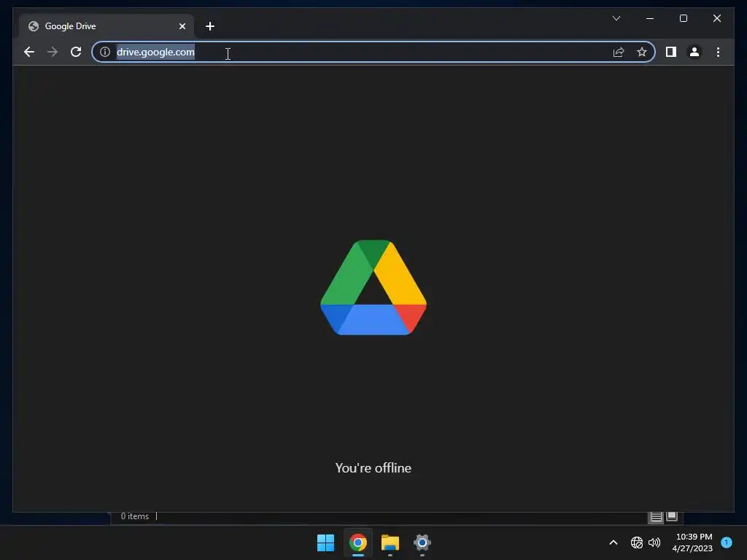Click "0 items" in File Explorer status bar
Viewport: 747px width, 560px height.
135,516
